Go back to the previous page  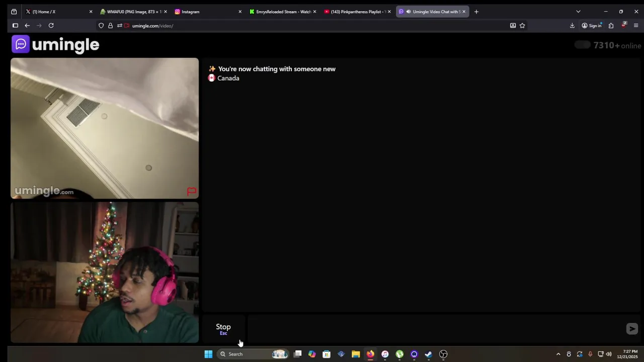click(x=27, y=26)
